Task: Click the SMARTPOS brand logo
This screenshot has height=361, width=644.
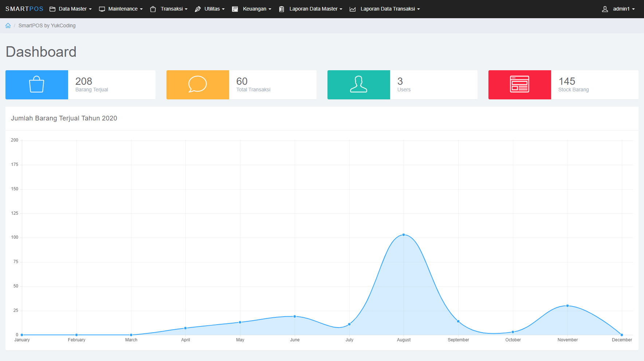Action: coord(24,9)
